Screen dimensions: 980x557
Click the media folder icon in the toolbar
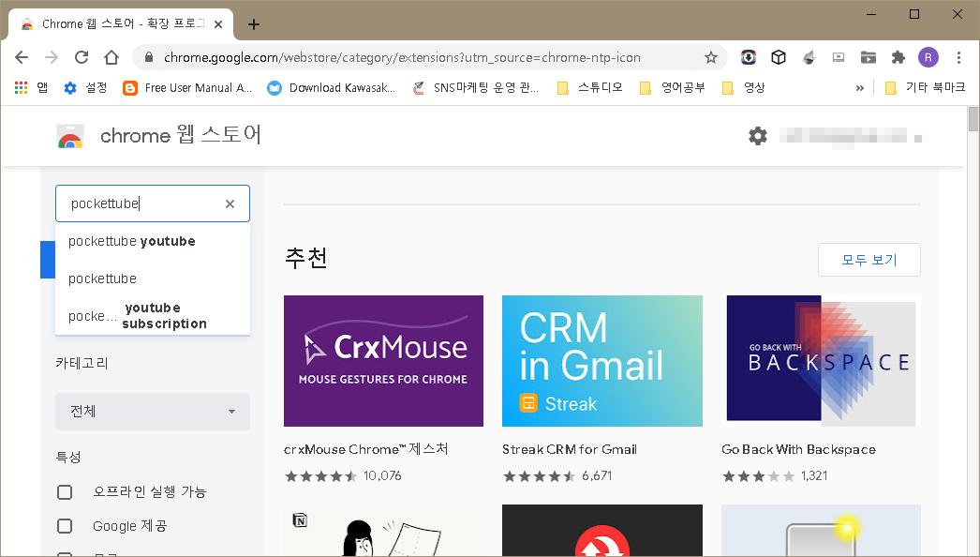tap(869, 57)
